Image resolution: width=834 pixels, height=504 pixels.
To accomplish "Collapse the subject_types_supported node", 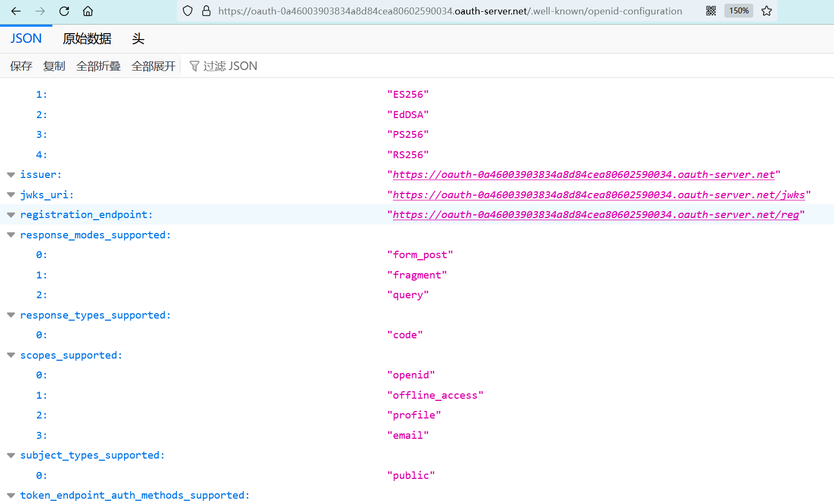I will click(x=11, y=455).
